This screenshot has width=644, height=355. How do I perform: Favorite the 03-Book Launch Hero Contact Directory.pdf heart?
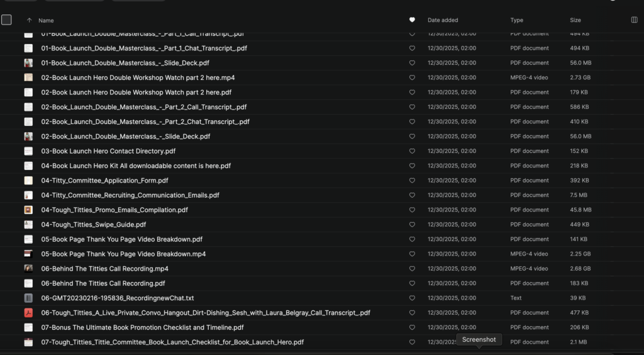point(412,151)
